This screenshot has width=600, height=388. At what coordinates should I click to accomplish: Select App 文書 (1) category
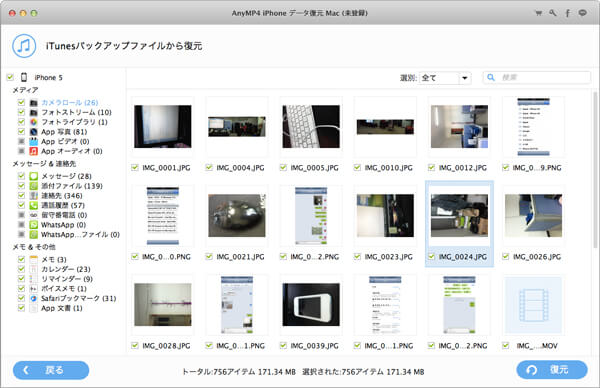point(62,308)
